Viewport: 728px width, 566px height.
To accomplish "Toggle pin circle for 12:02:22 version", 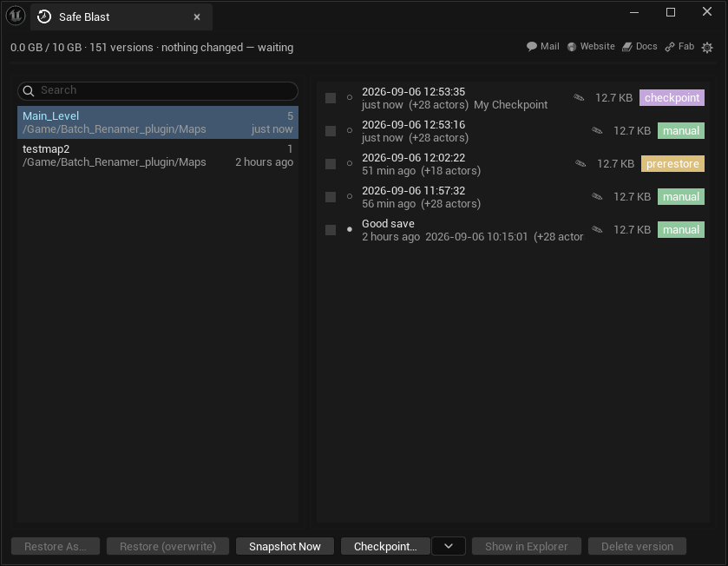I will pos(350,163).
